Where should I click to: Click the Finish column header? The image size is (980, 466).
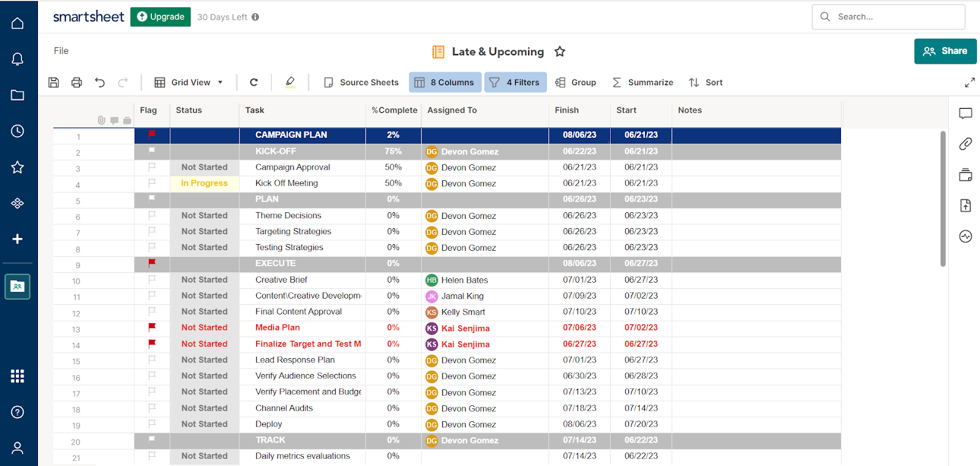tap(579, 110)
